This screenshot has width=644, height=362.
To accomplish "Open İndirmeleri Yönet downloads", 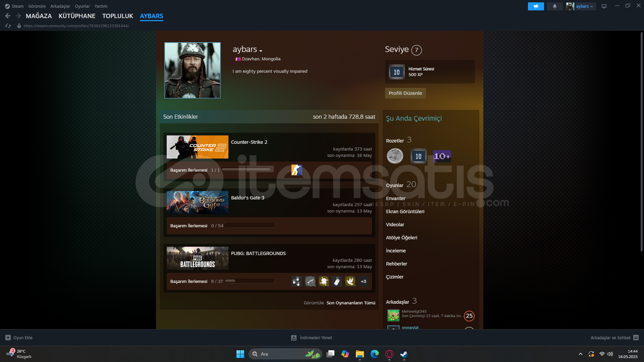I will click(x=312, y=338).
